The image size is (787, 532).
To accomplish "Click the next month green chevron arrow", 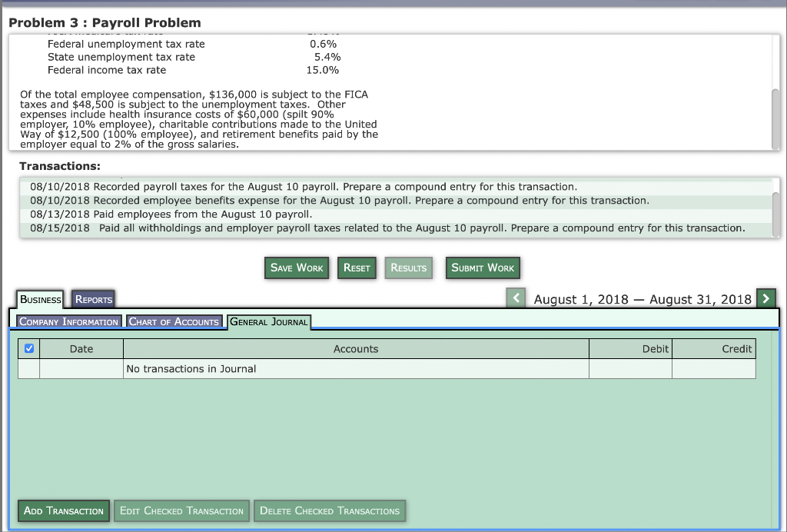I will tap(765, 297).
